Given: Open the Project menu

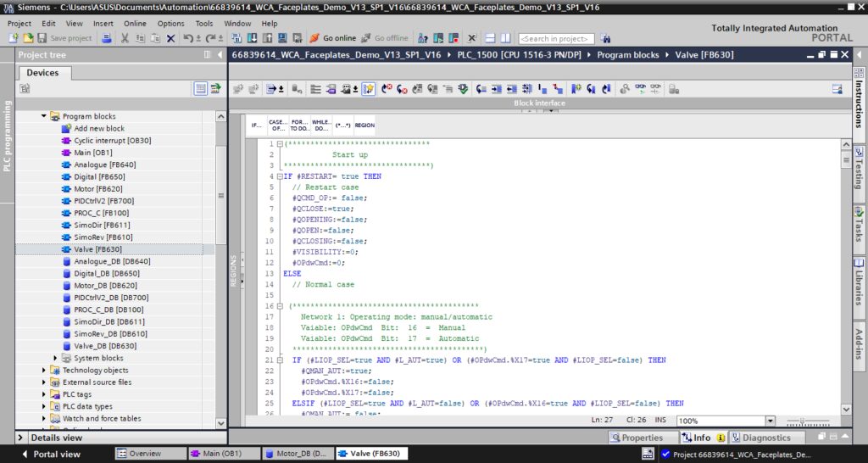Looking at the screenshot, I should pos(19,23).
